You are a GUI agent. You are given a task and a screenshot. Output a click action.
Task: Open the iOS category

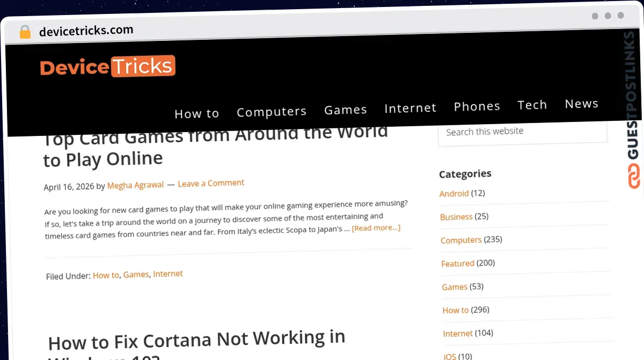(450, 356)
